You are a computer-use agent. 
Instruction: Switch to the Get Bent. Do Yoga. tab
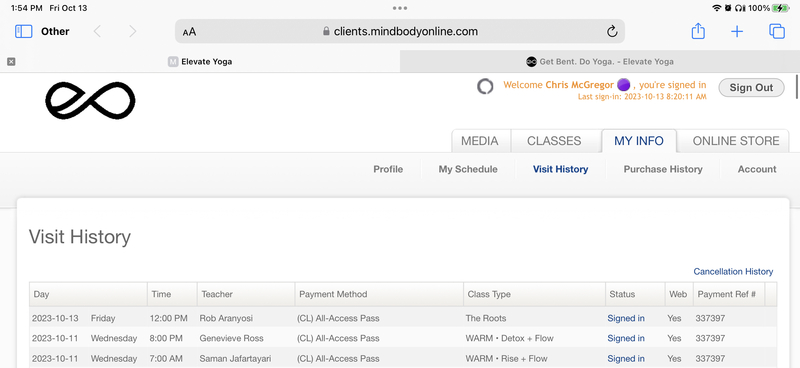coord(600,62)
